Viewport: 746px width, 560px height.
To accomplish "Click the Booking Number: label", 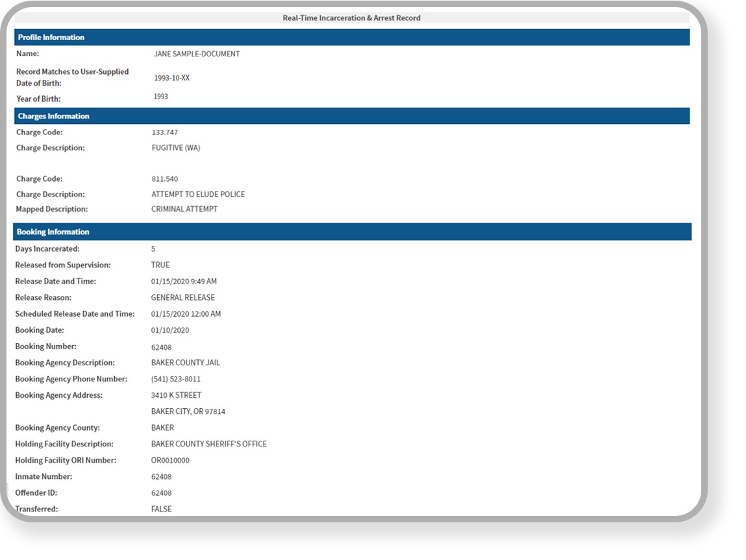I will pos(45,347).
